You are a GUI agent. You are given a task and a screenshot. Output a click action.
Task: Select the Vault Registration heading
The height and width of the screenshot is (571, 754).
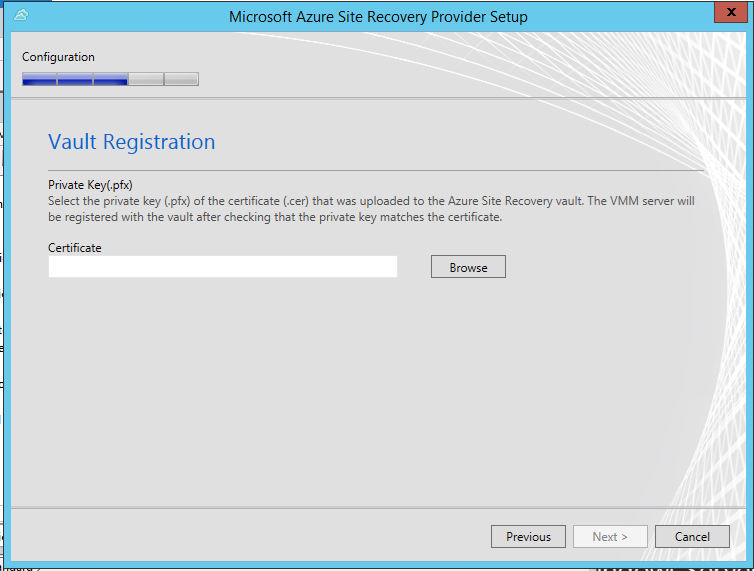(x=131, y=142)
